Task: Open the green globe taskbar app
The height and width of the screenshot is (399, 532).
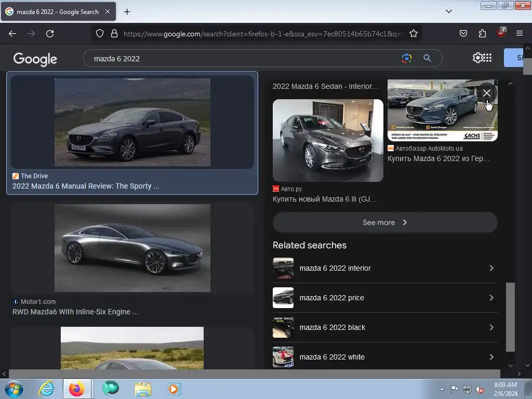Action: 111,389
